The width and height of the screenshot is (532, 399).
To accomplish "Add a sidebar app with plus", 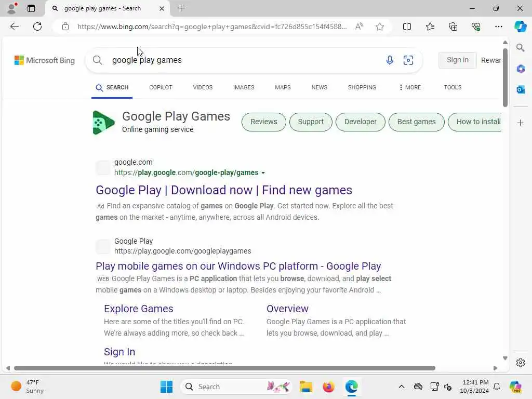I will 520,123.
